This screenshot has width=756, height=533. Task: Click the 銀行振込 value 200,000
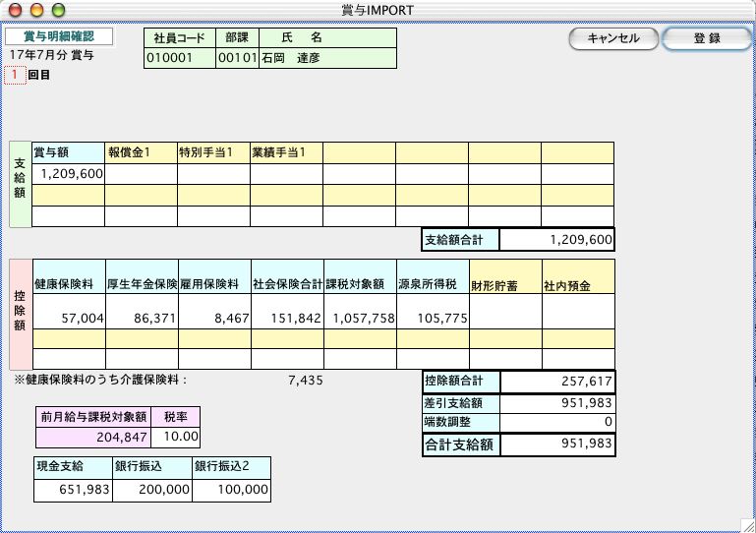(151, 489)
